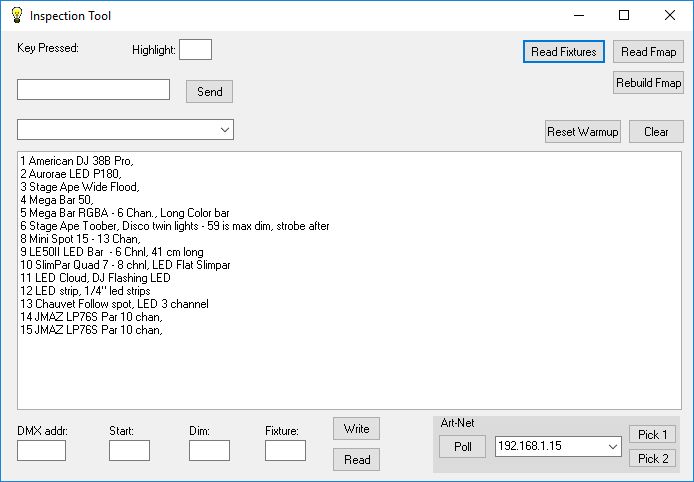
Task: Close the Inspection Tool window
Action: point(670,15)
